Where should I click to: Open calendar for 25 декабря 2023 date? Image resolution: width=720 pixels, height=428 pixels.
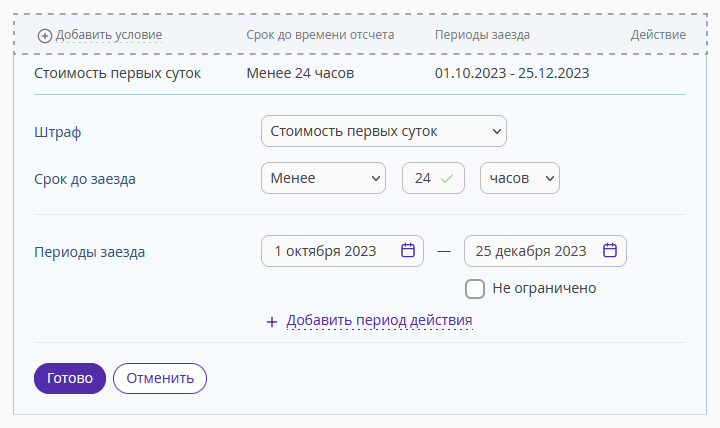point(610,251)
